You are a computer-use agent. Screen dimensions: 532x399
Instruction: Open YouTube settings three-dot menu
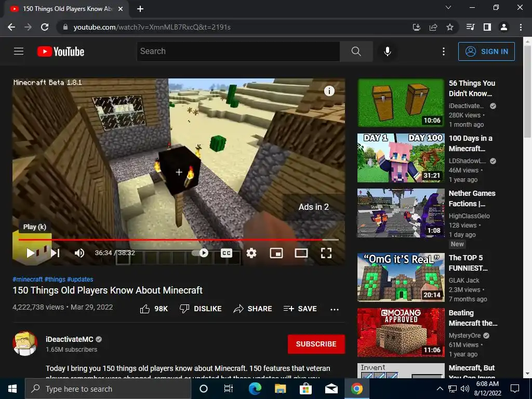pos(444,51)
